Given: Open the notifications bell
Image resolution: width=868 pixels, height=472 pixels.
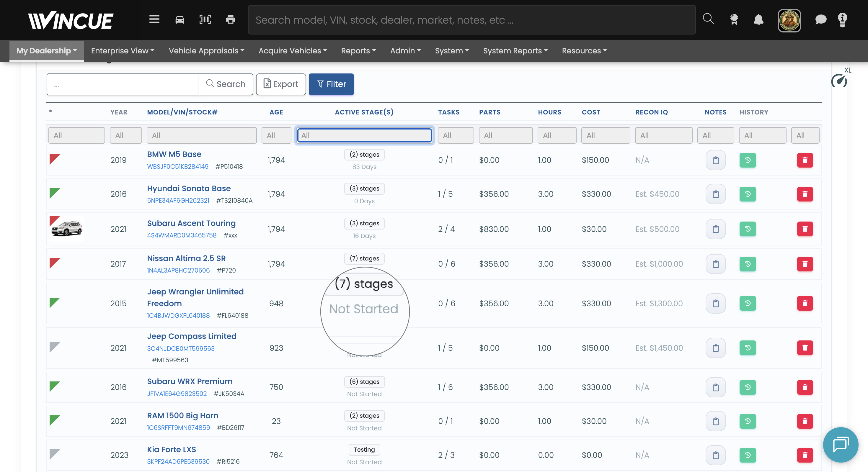Looking at the screenshot, I should point(758,19).
